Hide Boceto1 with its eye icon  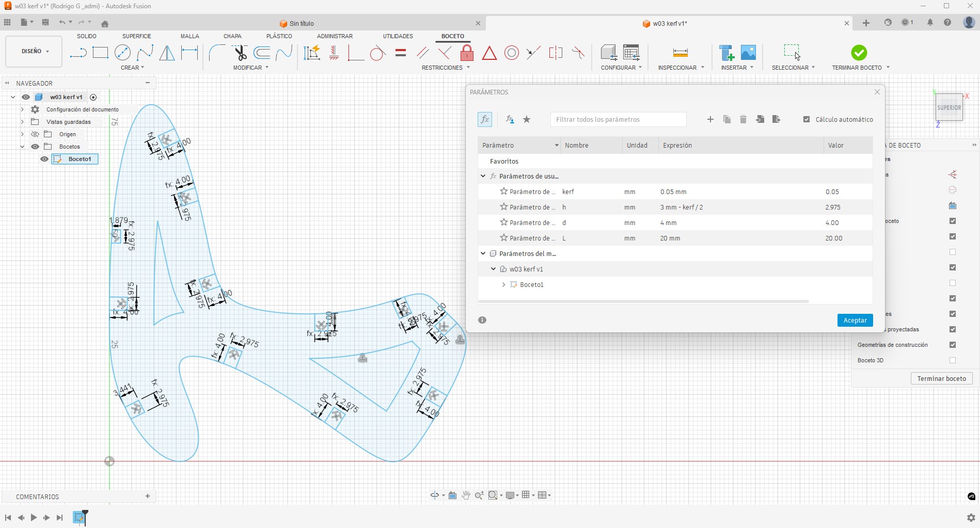click(44, 159)
